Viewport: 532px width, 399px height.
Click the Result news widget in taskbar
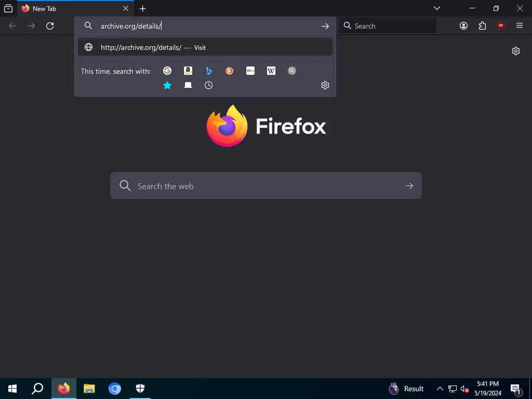coord(406,389)
